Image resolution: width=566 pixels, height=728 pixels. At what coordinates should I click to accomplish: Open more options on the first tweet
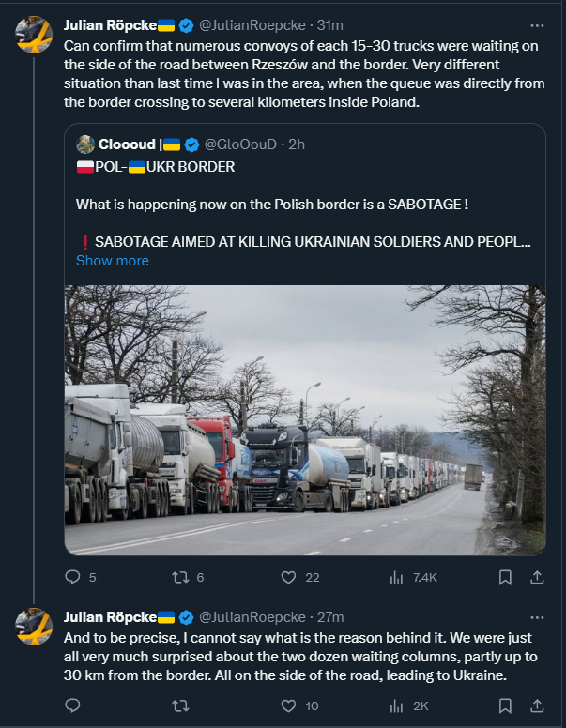[x=537, y=24]
